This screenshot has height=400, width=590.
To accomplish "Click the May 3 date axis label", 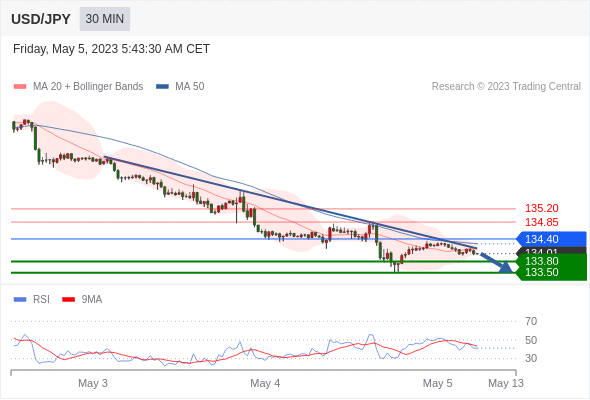I will coord(93,383).
